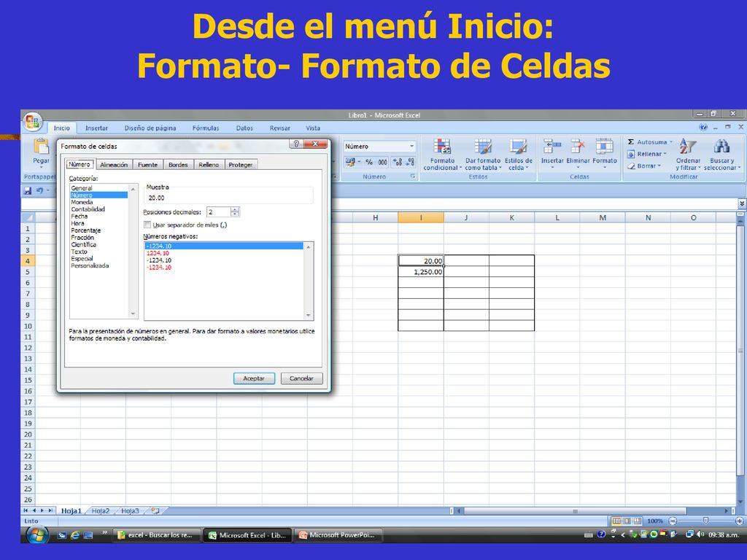Viewport: 747px width, 560px height.
Task: Switch to Proteger tab in dialog
Action: [x=241, y=164]
